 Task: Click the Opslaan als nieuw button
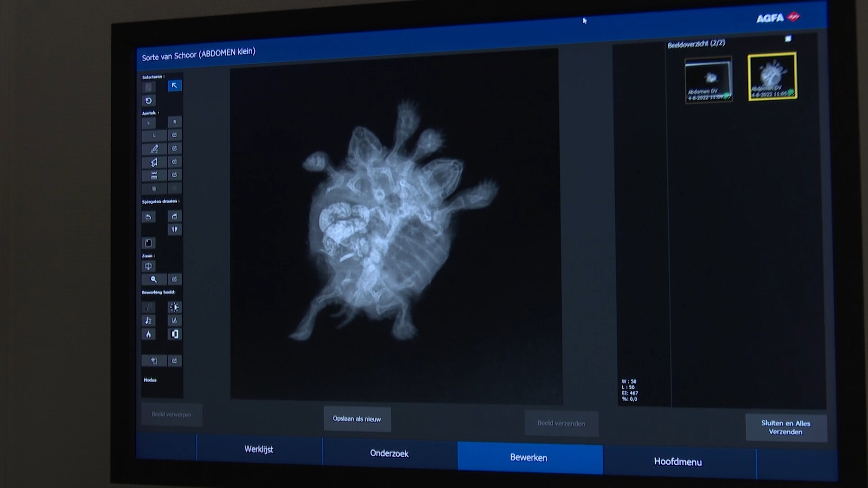pyautogui.click(x=357, y=419)
